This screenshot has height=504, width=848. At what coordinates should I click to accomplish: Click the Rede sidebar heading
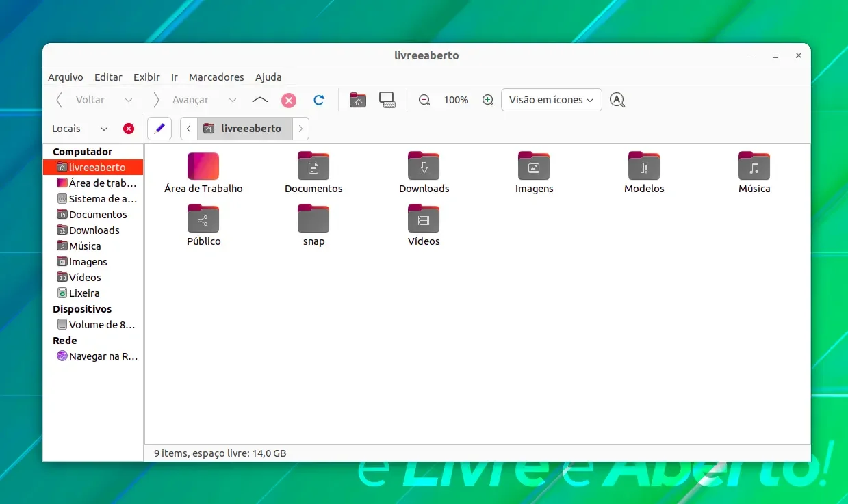click(65, 341)
